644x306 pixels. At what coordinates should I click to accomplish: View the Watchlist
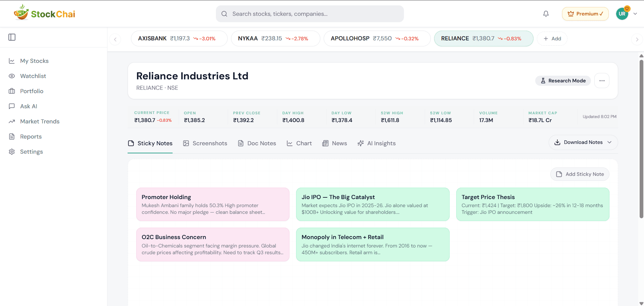[33, 76]
